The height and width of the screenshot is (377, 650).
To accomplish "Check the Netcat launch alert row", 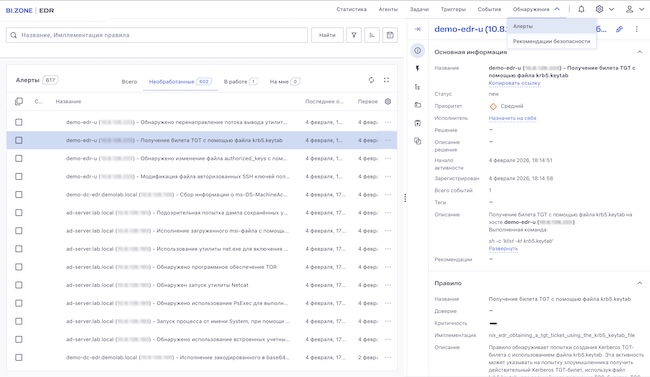I will click(x=19, y=285).
